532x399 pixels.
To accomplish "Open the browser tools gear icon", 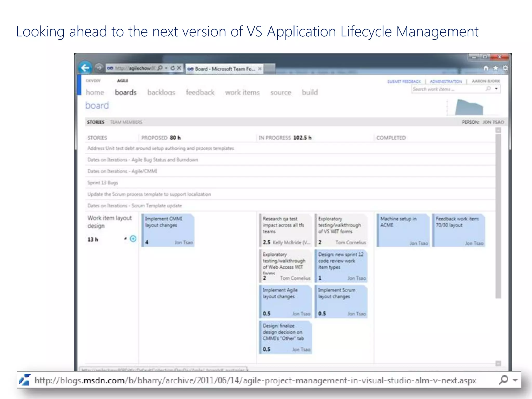I will [x=505, y=68].
